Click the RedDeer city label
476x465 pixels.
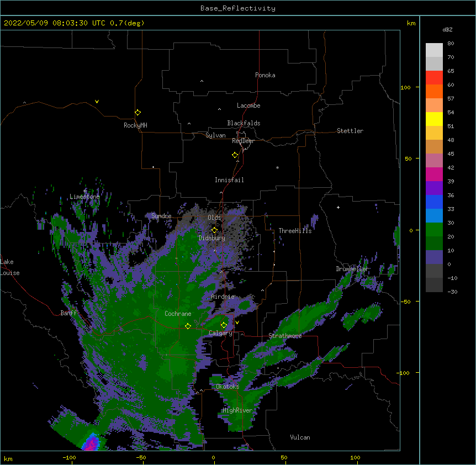[x=243, y=141]
